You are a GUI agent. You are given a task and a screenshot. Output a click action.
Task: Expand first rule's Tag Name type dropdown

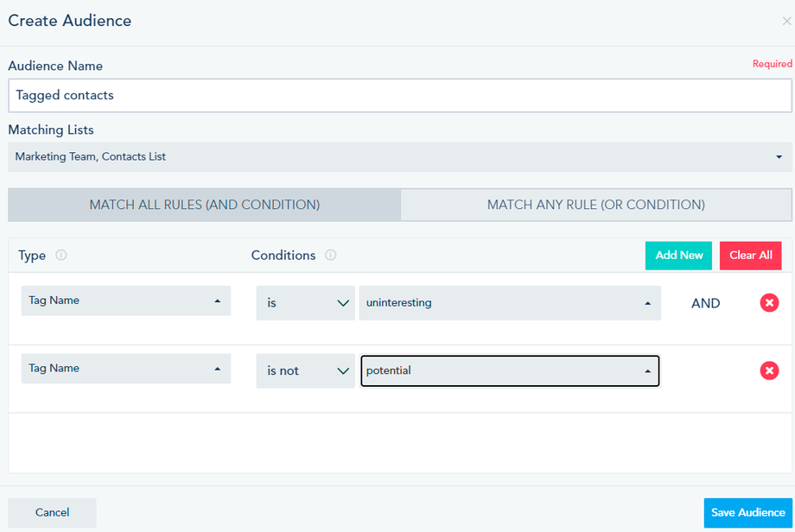(126, 301)
